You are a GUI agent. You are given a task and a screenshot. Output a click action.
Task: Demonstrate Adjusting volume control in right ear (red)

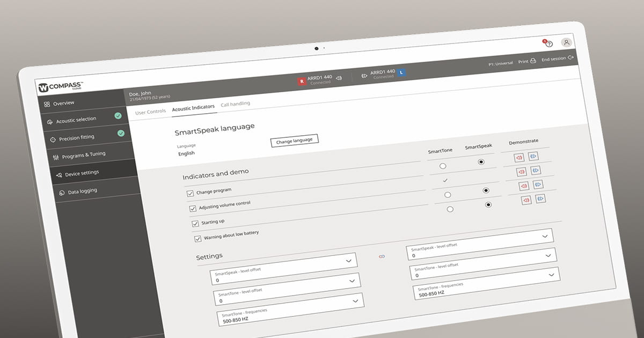click(x=521, y=172)
